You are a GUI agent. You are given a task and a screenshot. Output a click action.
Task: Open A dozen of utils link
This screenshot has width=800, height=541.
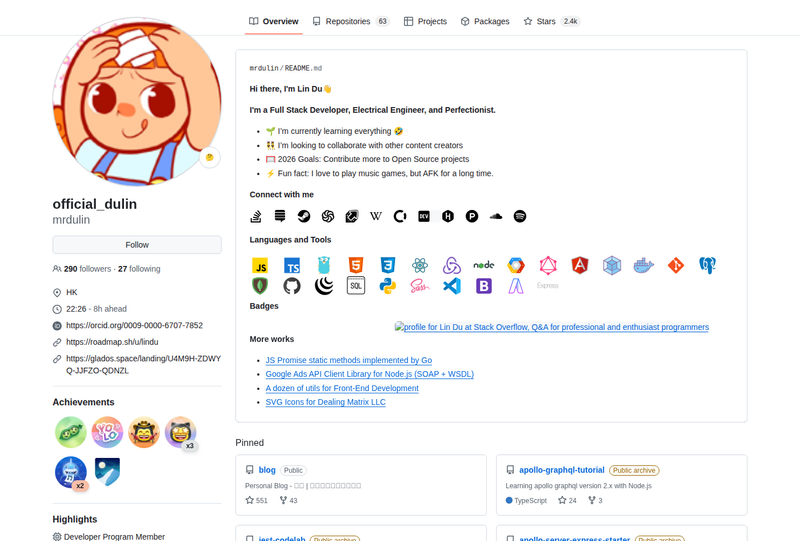[342, 388]
